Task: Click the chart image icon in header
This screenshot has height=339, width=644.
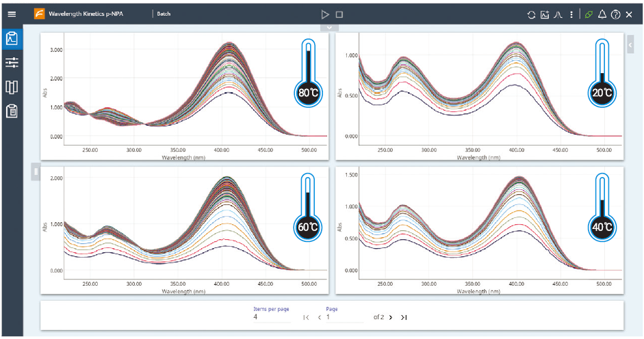Action: (x=545, y=14)
